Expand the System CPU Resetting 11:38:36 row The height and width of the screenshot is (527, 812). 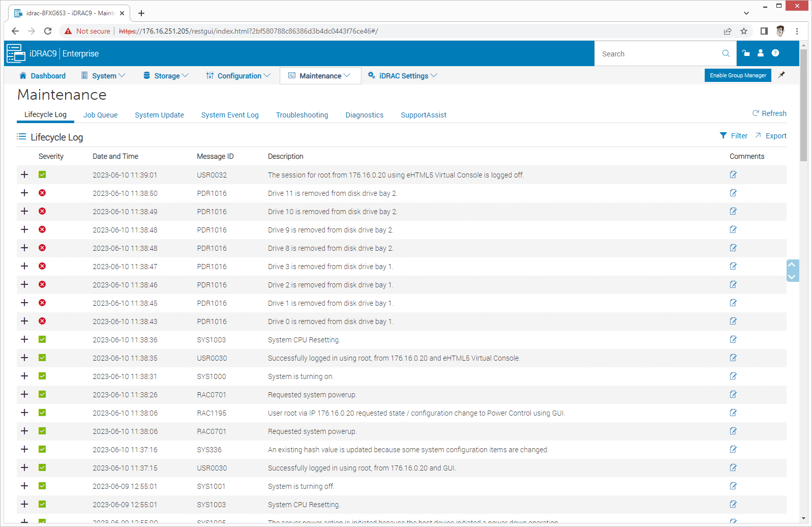(24, 339)
